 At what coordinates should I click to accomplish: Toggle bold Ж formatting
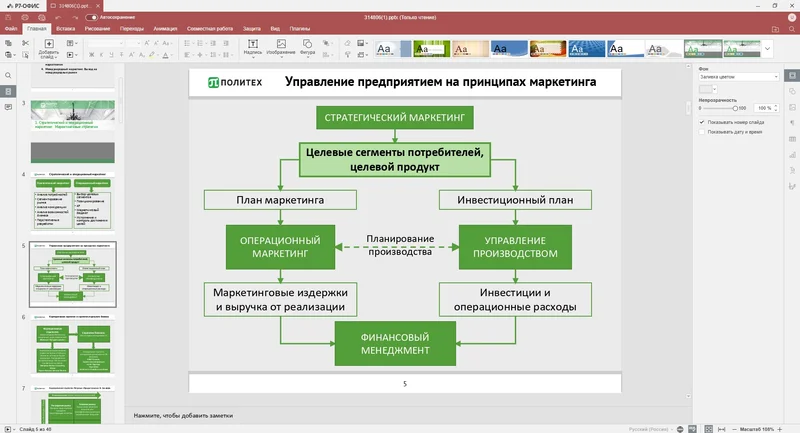pos(91,55)
